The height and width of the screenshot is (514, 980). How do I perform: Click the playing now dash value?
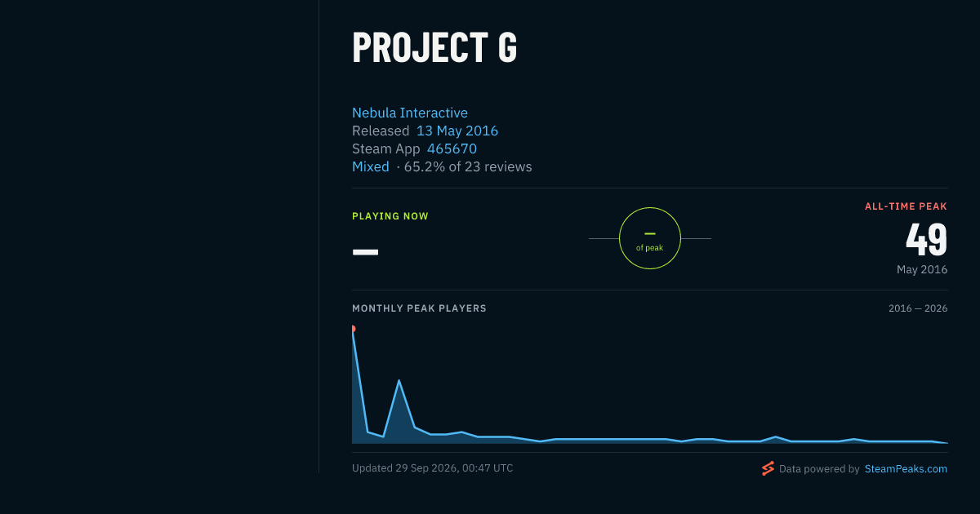pyautogui.click(x=365, y=251)
